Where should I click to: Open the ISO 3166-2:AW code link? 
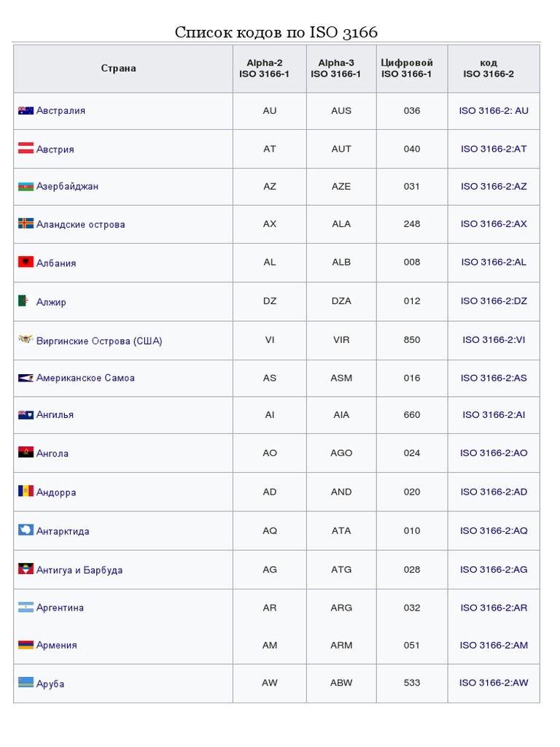494,684
